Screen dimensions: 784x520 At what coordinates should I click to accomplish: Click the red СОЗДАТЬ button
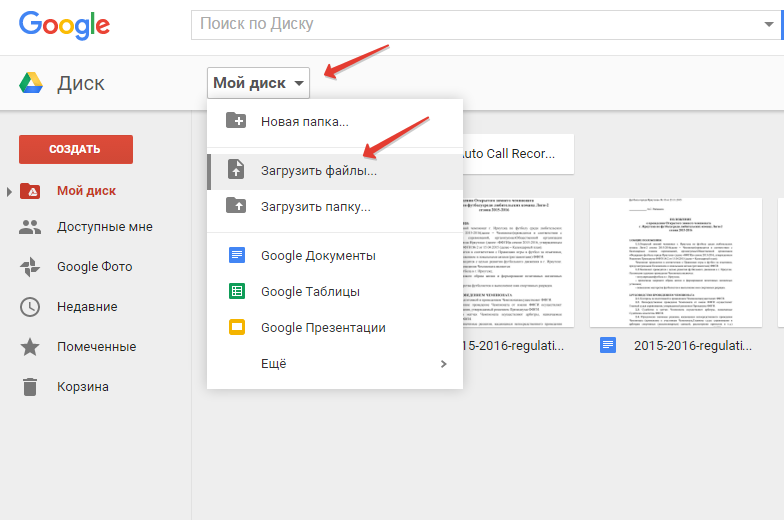pos(76,149)
